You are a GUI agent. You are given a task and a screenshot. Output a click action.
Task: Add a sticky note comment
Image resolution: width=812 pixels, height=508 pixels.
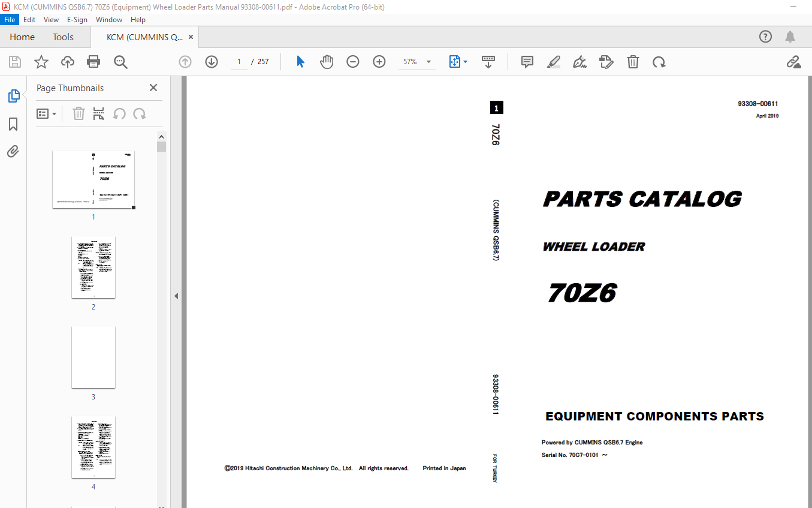pos(527,62)
